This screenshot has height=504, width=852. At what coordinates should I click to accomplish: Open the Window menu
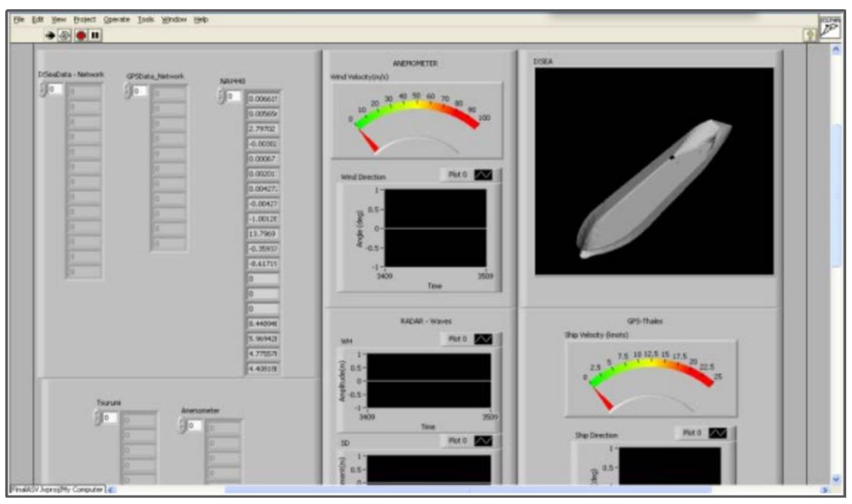pos(174,20)
